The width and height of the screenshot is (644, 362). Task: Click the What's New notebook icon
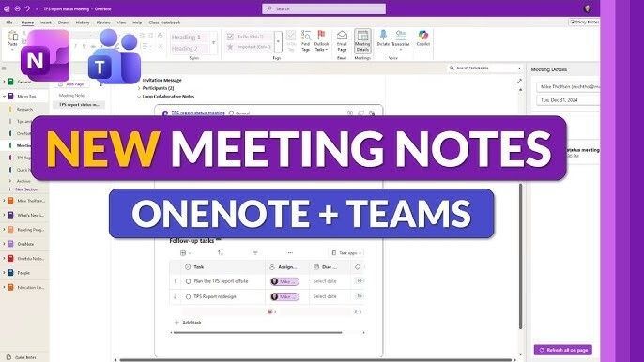point(11,215)
